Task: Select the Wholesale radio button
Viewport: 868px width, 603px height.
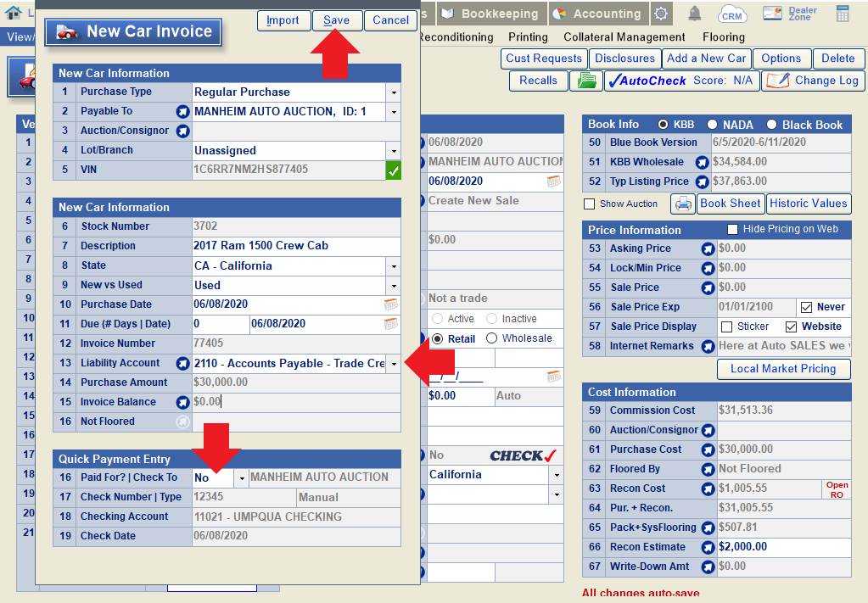Action: [491, 338]
